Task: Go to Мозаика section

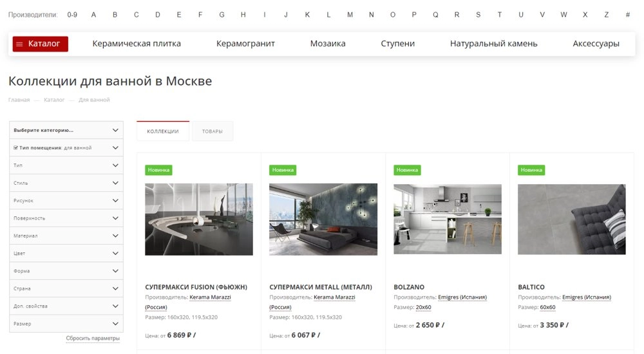Action: (328, 44)
